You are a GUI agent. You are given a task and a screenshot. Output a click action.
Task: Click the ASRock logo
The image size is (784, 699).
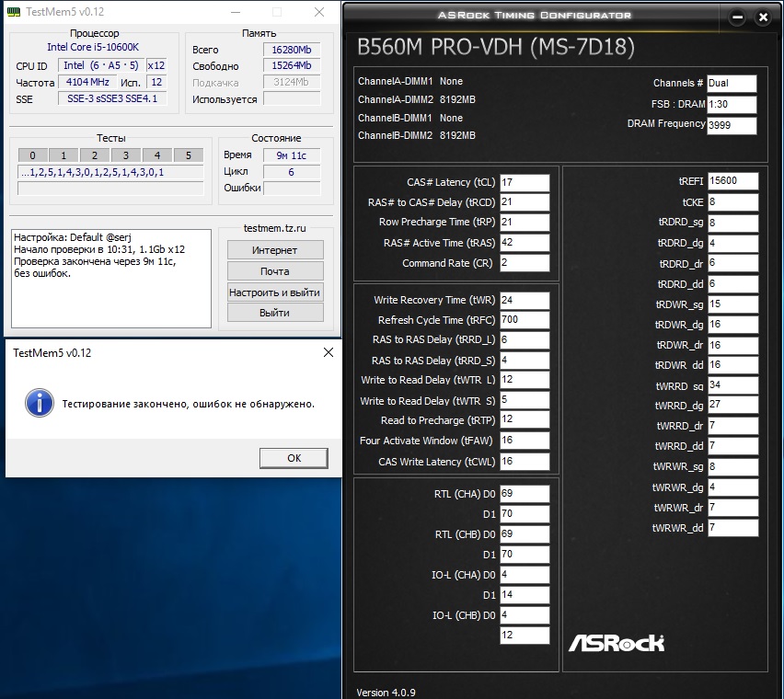point(616,643)
